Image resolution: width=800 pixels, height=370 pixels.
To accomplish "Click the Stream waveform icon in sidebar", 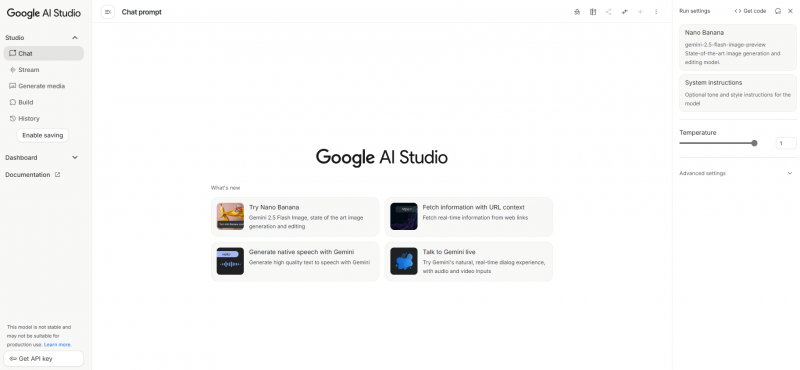I will [x=13, y=69].
